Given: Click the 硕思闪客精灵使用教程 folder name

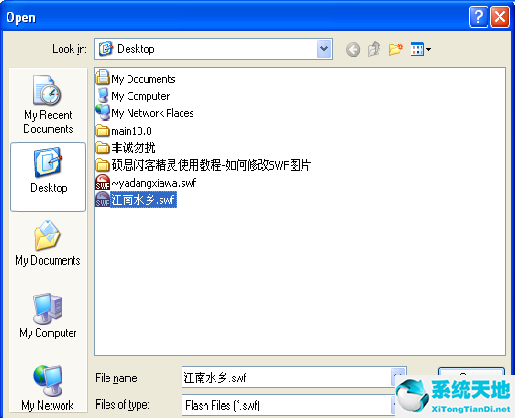Looking at the screenshot, I should (x=211, y=165).
